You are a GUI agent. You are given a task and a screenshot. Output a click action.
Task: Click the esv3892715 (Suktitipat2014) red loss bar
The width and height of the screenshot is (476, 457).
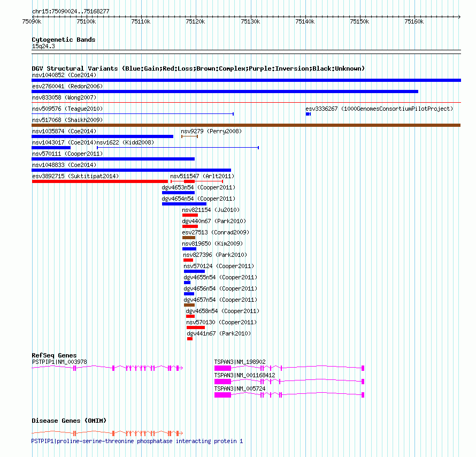point(100,181)
